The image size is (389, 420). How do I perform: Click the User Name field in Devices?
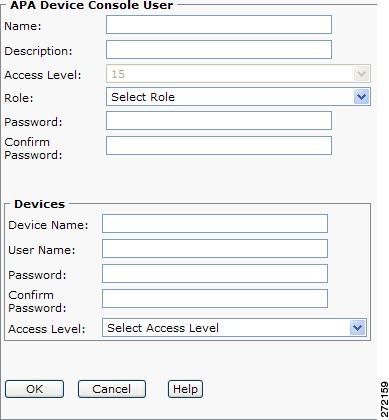[x=215, y=249]
